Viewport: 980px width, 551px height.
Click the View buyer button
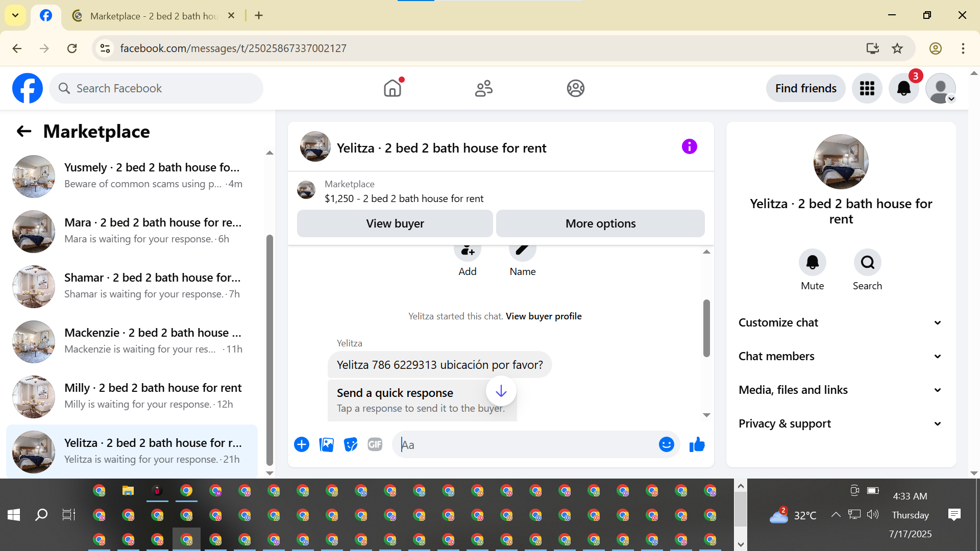(395, 223)
